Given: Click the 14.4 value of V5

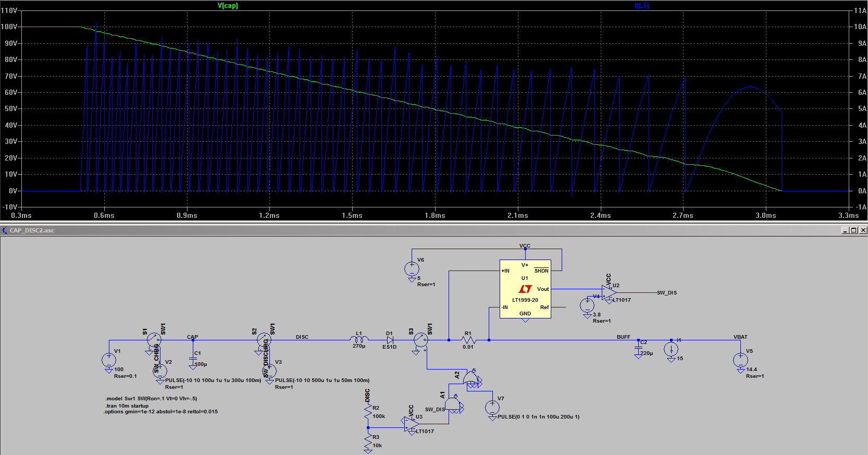Looking at the screenshot, I should (x=751, y=369).
